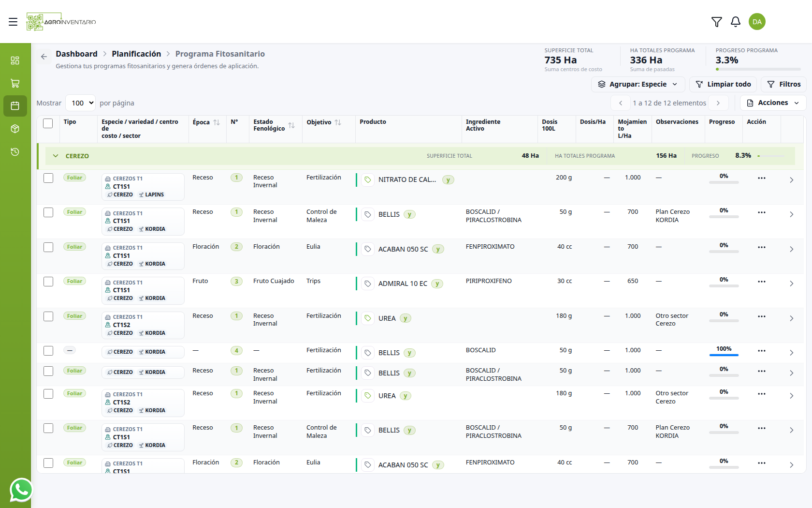Click the tag icon beside NITRATO DE CAL
The width and height of the screenshot is (812, 508).
(x=368, y=180)
